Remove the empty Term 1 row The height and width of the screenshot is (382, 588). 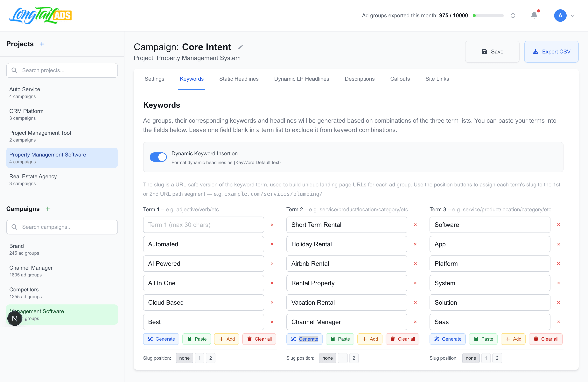(272, 225)
